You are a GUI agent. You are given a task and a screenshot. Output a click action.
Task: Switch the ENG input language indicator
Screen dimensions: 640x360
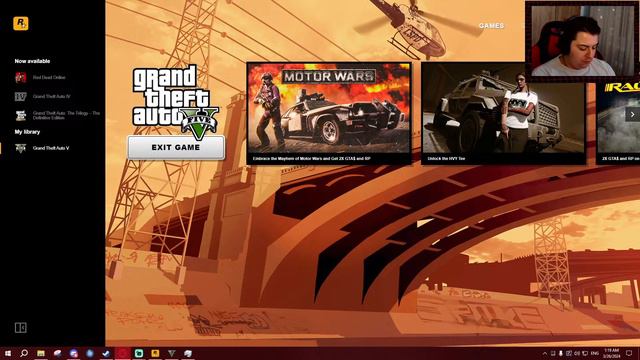click(595, 353)
